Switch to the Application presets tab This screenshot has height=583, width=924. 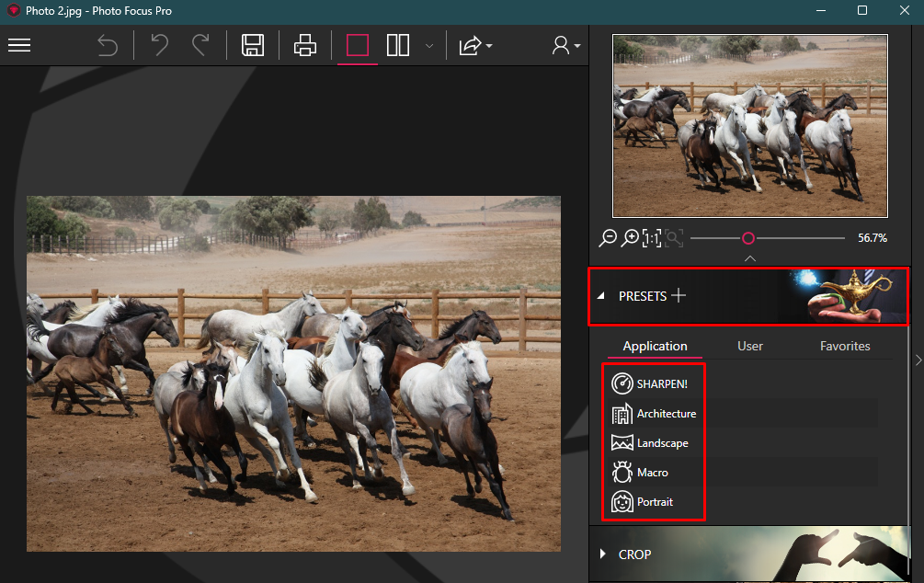(x=655, y=346)
